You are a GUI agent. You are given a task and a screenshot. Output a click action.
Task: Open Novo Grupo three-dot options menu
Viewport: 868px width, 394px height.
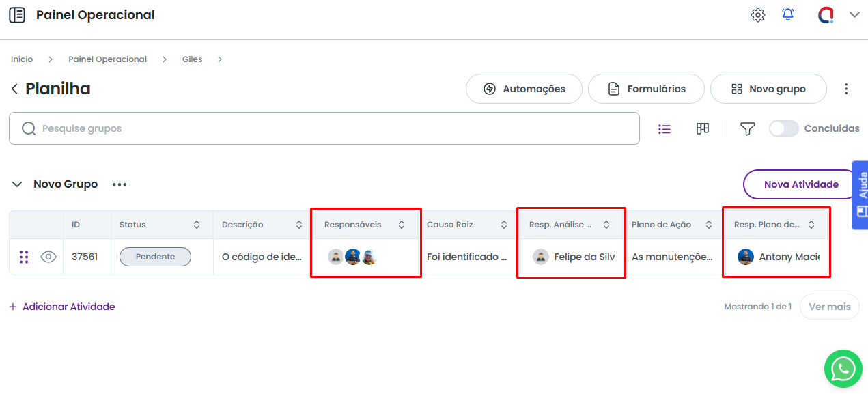tap(120, 184)
